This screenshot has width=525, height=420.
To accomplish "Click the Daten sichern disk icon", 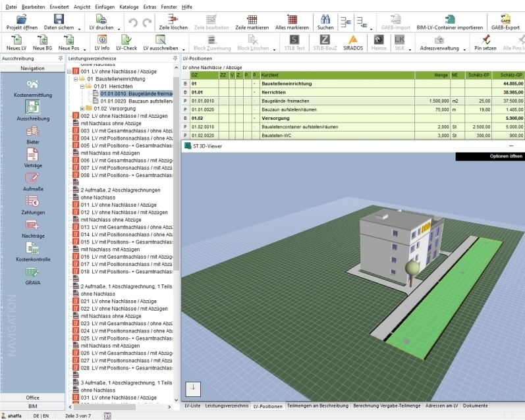I will coord(59,19).
